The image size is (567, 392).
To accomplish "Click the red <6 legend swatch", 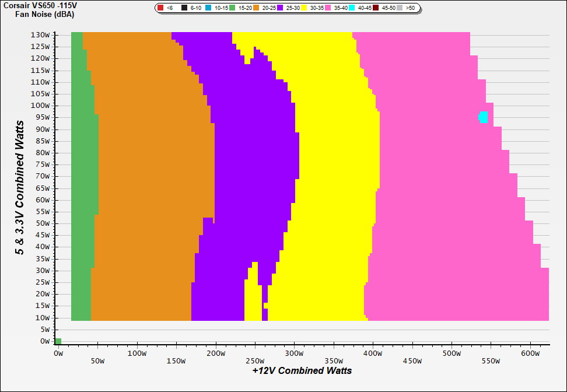I will click(160, 8).
